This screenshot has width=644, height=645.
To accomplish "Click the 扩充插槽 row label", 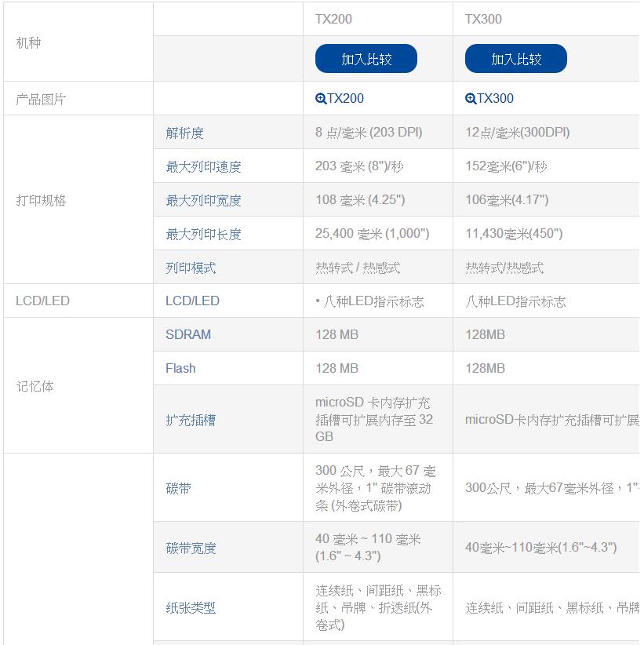I will click(x=191, y=420).
